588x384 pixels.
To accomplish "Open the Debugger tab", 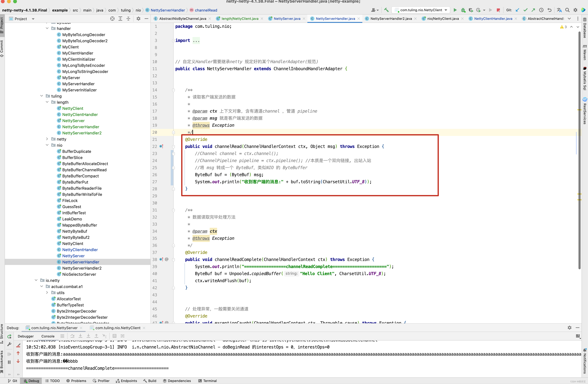I will [25, 336].
